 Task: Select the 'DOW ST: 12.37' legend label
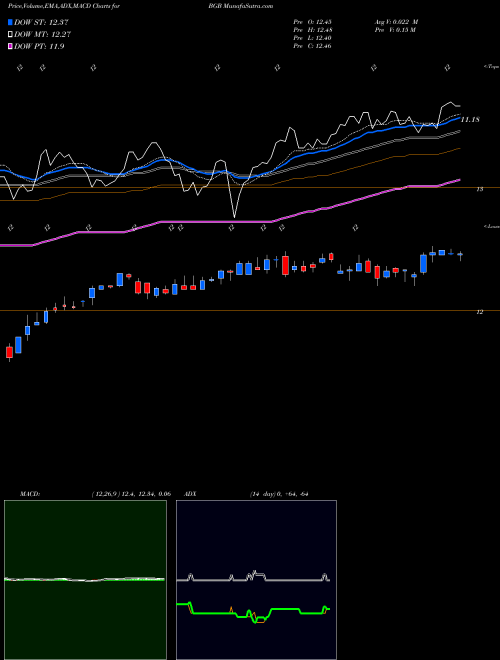(41, 22)
